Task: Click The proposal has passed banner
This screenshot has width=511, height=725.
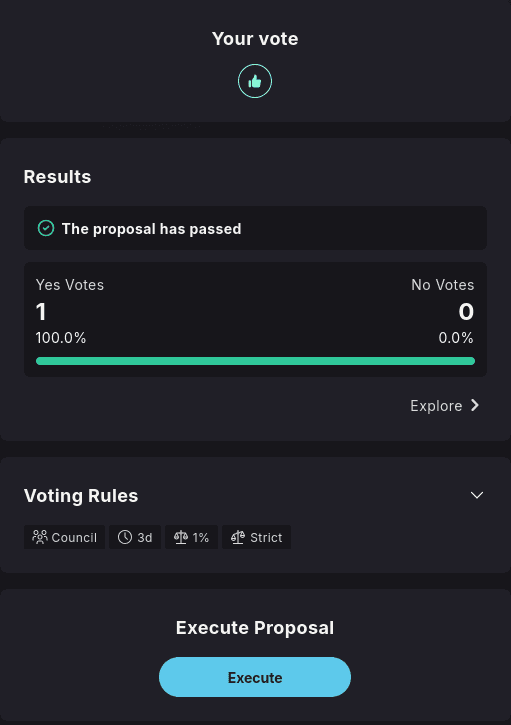Action: 255,228
